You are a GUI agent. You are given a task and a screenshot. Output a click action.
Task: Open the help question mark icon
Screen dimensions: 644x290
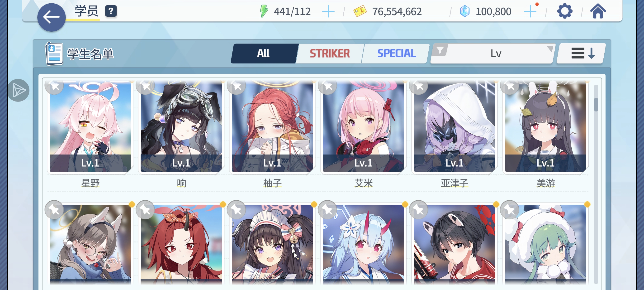111,11
